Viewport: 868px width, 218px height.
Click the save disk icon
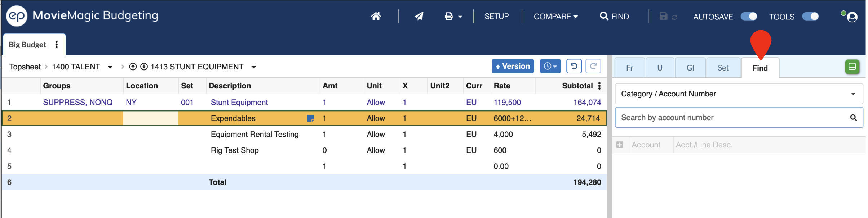point(663,16)
